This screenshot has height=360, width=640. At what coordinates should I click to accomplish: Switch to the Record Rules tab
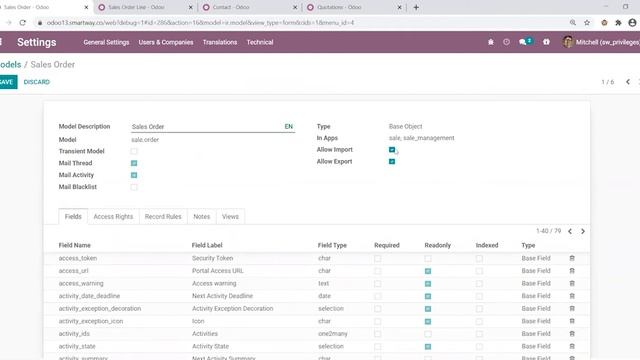pyautogui.click(x=163, y=217)
